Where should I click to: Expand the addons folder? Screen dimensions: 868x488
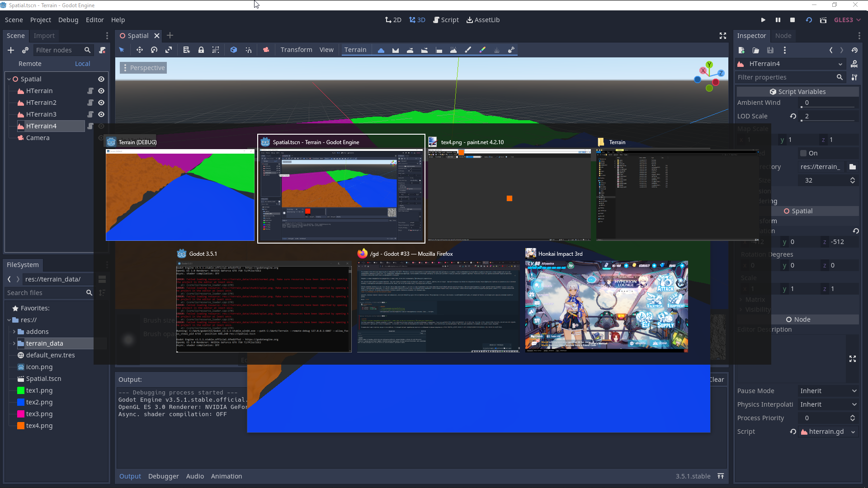coord(14,332)
